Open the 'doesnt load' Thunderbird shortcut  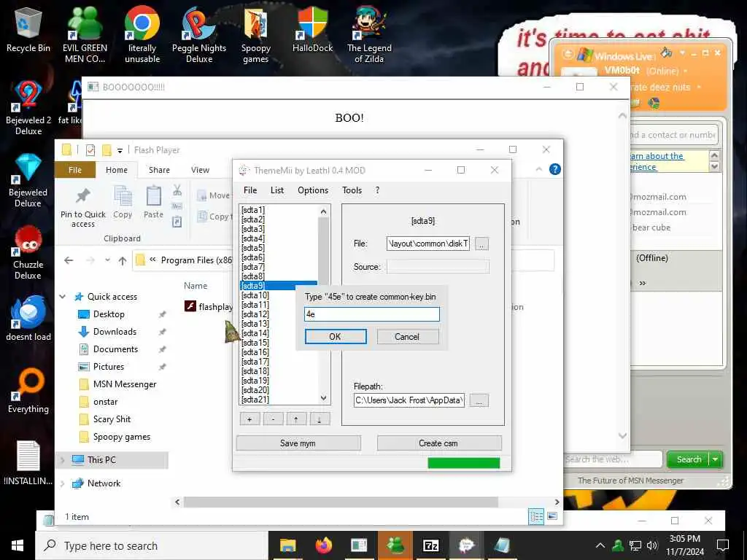click(28, 318)
